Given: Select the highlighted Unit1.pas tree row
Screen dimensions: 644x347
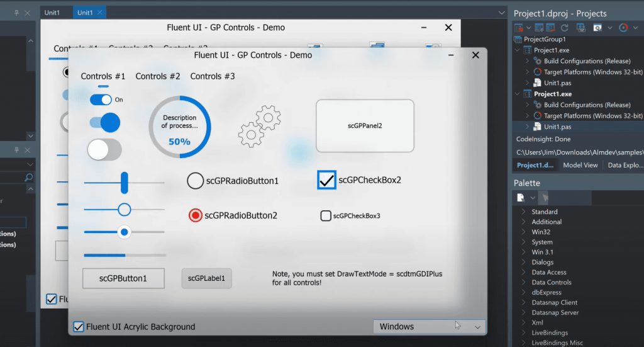Looking at the screenshot, I should point(578,127).
